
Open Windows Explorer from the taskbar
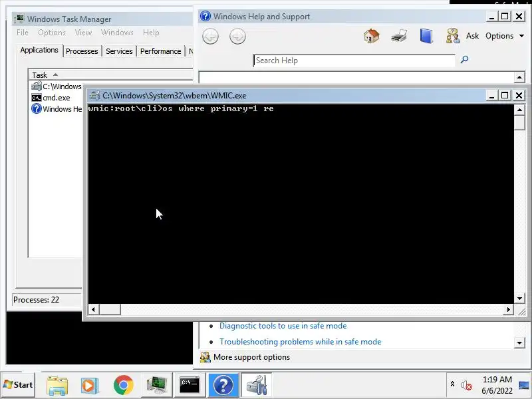coord(57,385)
